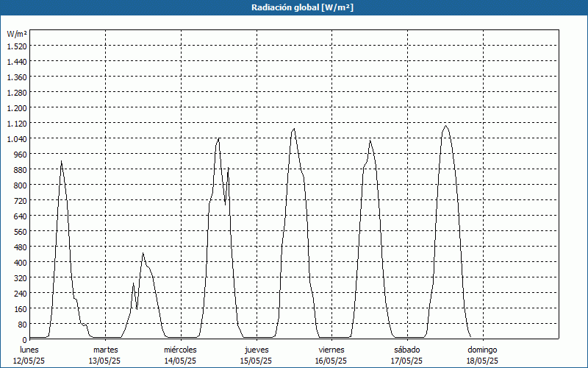Viewport: 588px width, 368px height.
Task: Click the 'lunes' day label
Action: (x=29, y=350)
